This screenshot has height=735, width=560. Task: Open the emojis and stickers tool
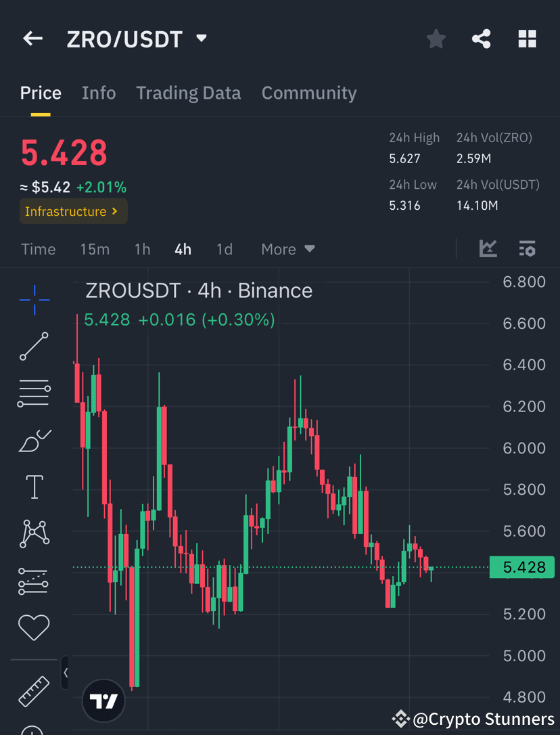pos(34,627)
